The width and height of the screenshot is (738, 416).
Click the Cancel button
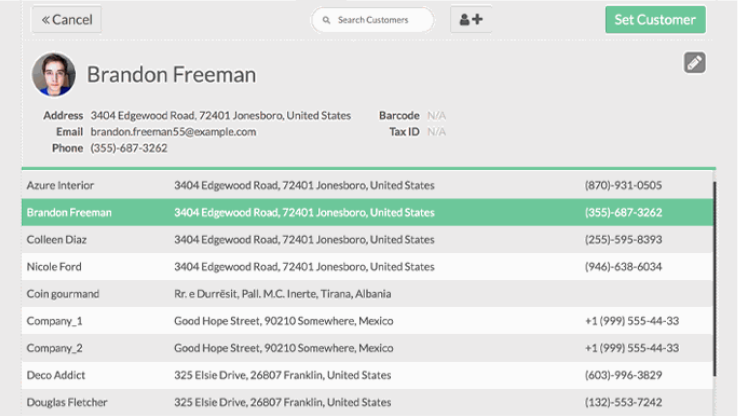pyautogui.click(x=67, y=19)
